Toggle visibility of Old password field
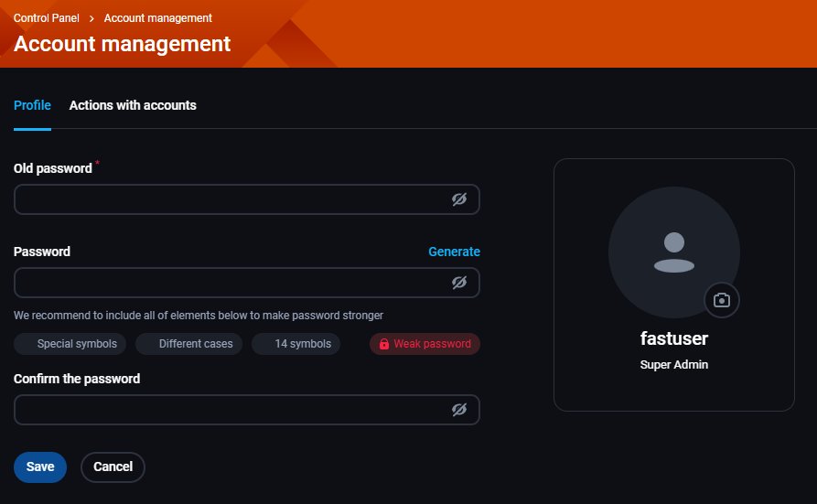 coord(459,199)
